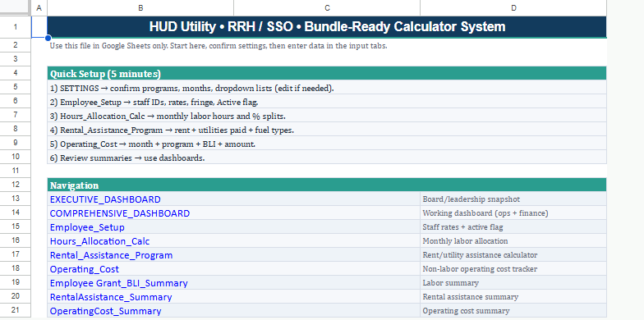Select step 6 Review summaries cell

pyautogui.click(x=327, y=158)
